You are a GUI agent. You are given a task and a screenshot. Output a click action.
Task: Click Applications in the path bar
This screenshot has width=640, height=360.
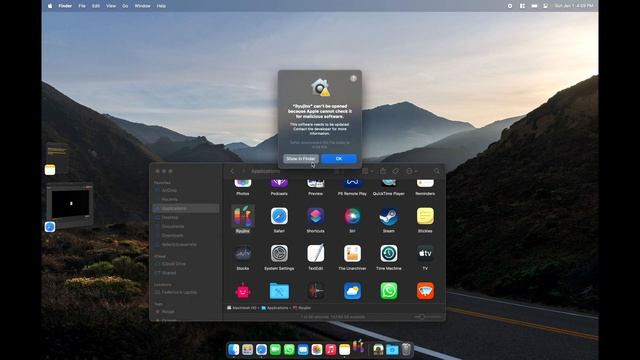coord(275,308)
